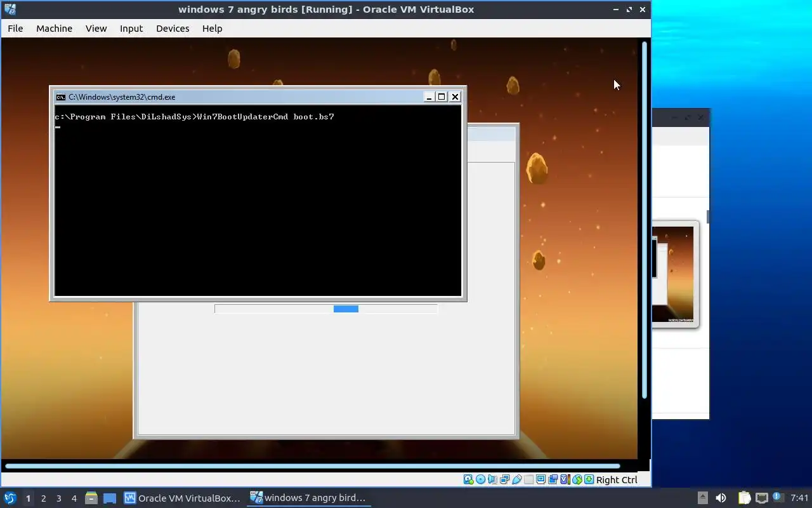The height and width of the screenshot is (508, 812).
Task: Open the Help menu
Action: [212, 29]
